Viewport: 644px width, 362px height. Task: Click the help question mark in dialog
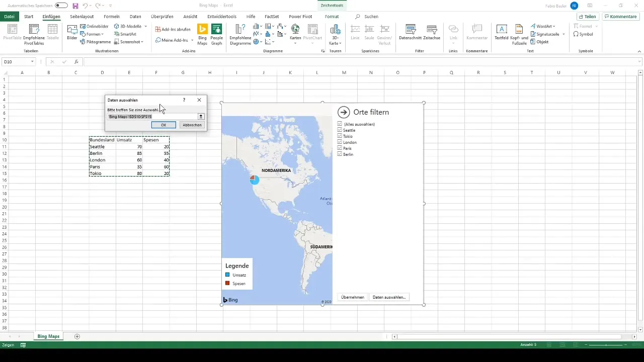coord(184,100)
